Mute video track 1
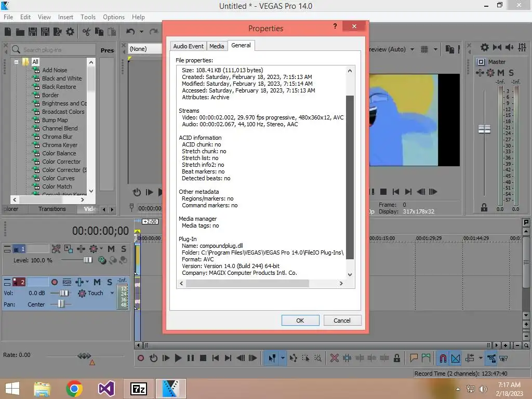The height and width of the screenshot is (399, 532). [111, 249]
